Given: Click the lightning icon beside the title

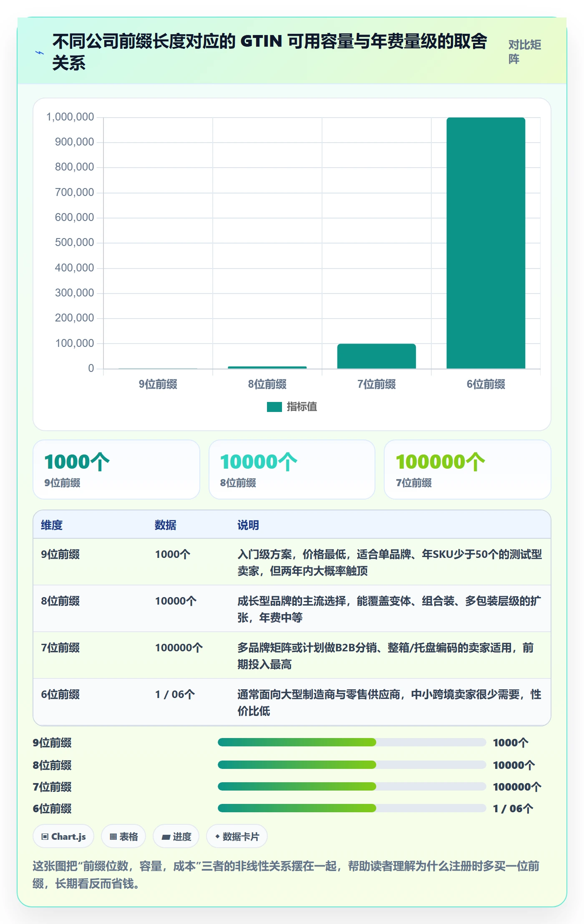Looking at the screenshot, I should [40, 53].
